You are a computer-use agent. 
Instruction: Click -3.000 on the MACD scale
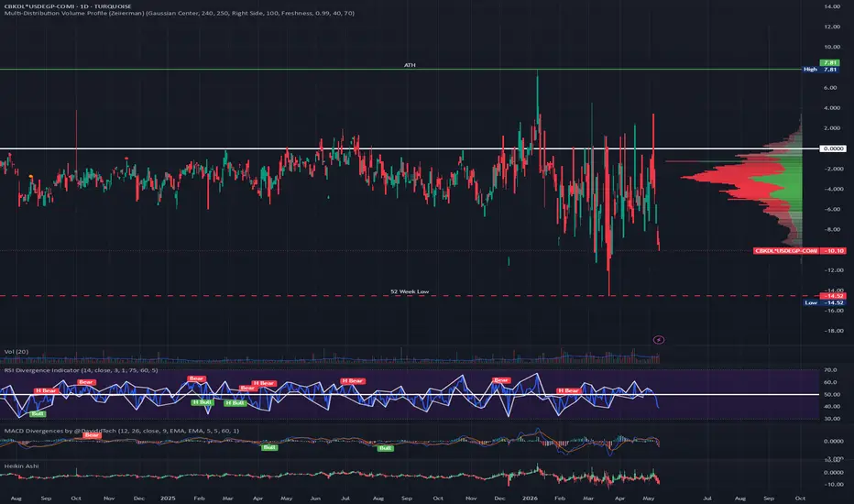[833, 459]
